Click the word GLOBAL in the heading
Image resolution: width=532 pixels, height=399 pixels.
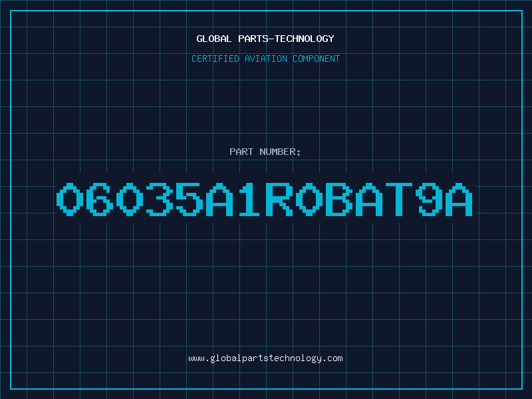(x=213, y=39)
